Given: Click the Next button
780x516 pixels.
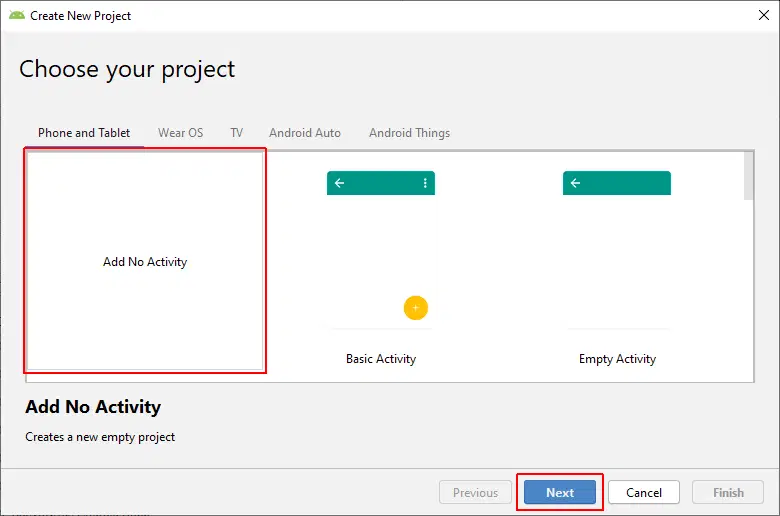Looking at the screenshot, I should click(x=560, y=493).
